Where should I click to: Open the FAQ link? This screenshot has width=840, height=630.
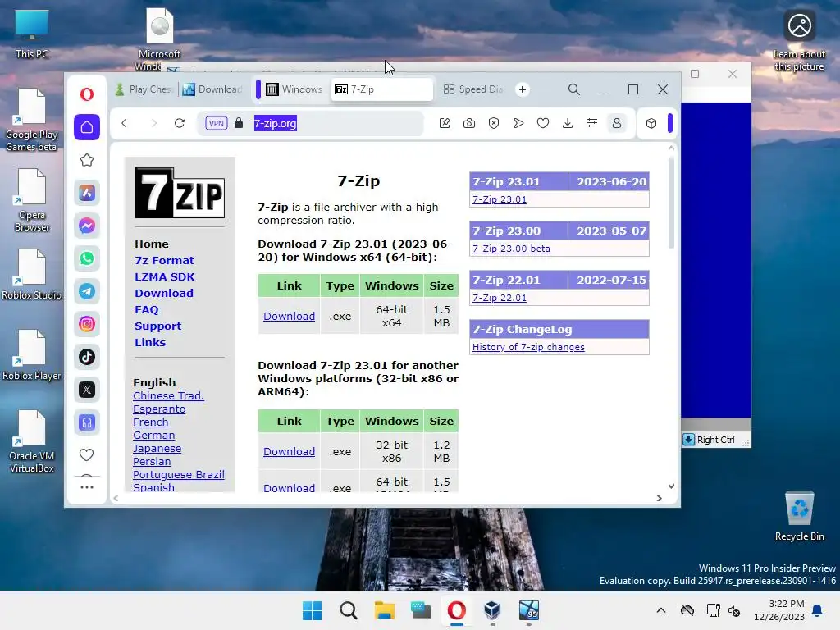[146, 309]
